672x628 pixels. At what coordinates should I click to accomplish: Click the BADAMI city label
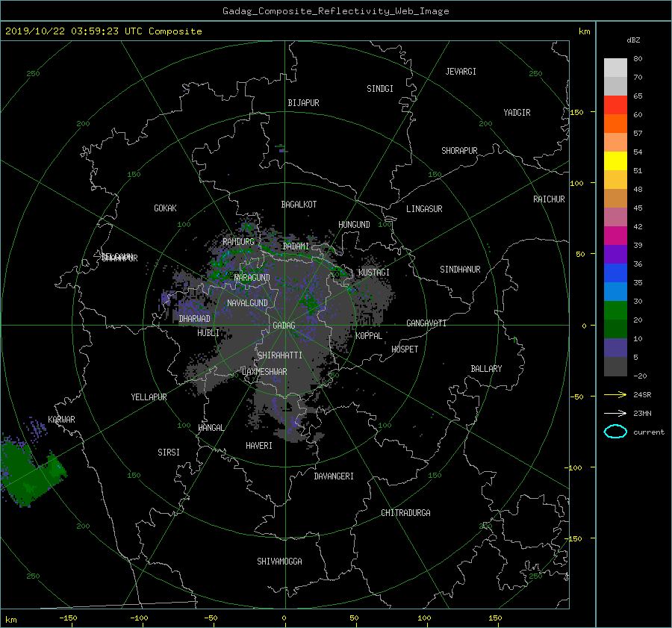(296, 246)
